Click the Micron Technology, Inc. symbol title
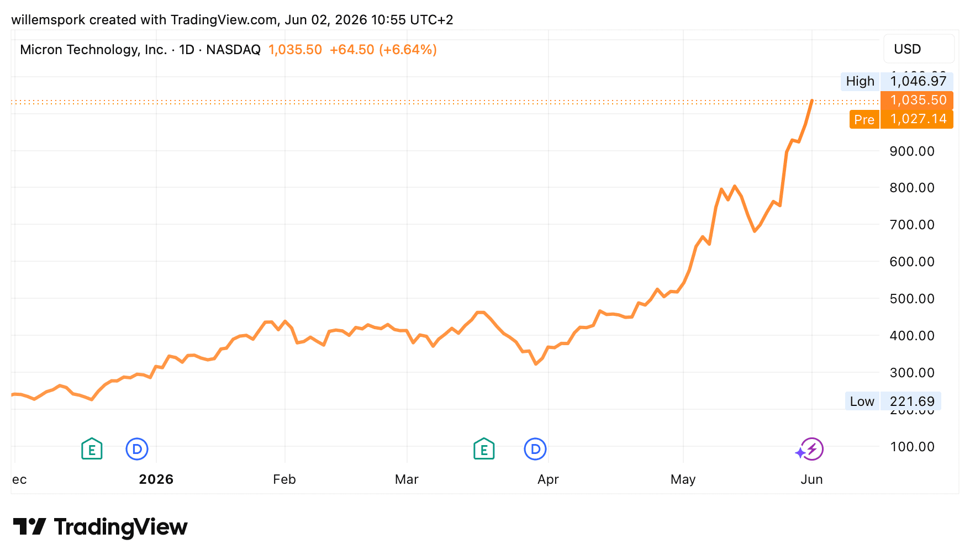The width and height of the screenshot is (970, 560). click(93, 50)
